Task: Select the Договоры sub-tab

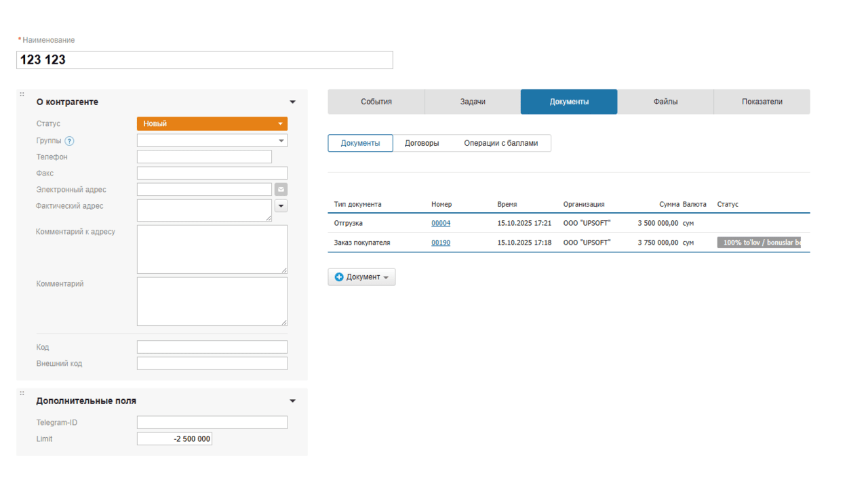Action: [x=422, y=144]
